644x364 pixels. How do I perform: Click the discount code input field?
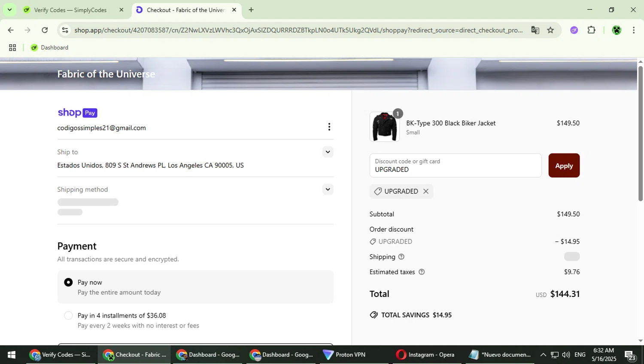point(456,165)
